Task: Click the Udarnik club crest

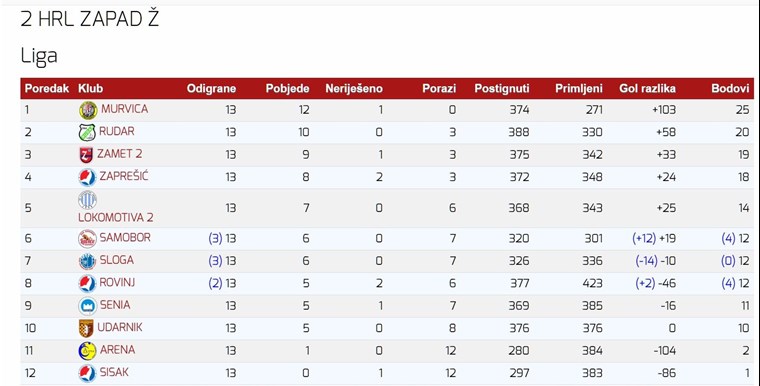Action: pyautogui.click(x=86, y=328)
